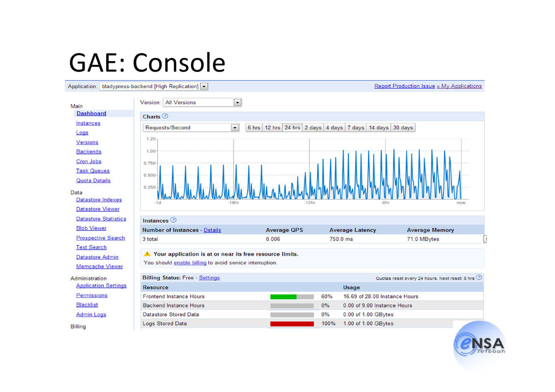Open the Blacklist link
The width and height of the screenshot is (555, 392).
[87, 305]
